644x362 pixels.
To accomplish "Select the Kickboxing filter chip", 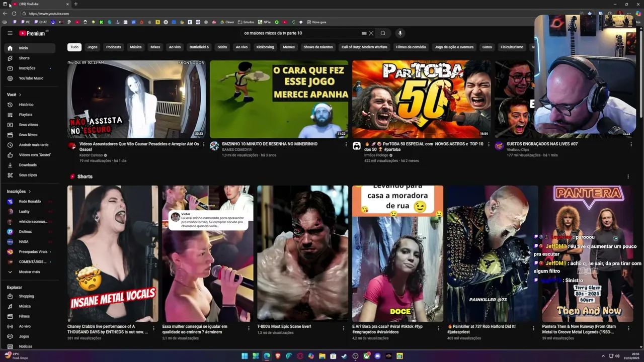I will click(x=265, y=47).
